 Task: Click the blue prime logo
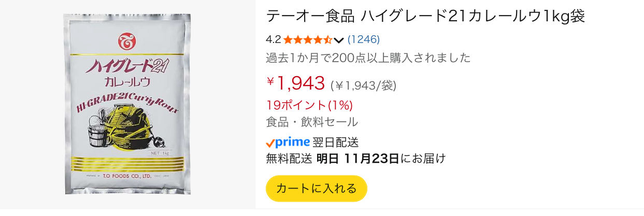(292, 142)
